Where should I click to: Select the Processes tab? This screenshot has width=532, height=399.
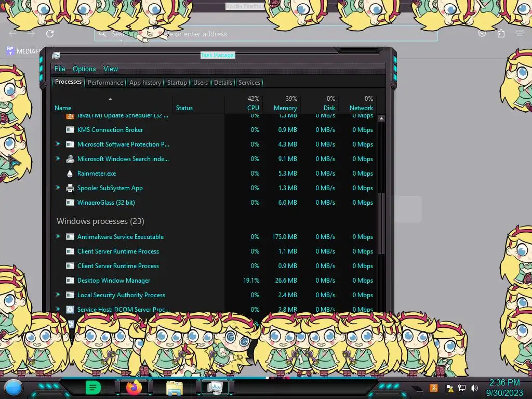(x=68, y=82)
